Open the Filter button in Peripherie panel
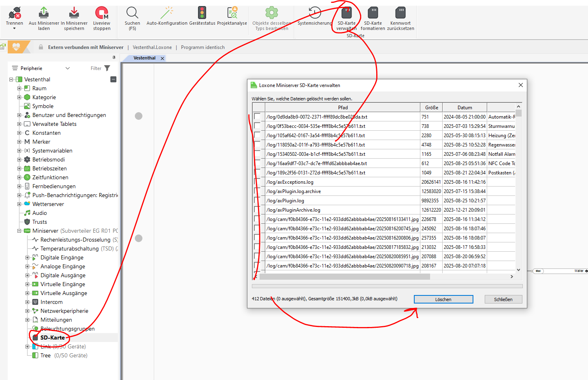588x380 pixels. [x=100, y=68]
